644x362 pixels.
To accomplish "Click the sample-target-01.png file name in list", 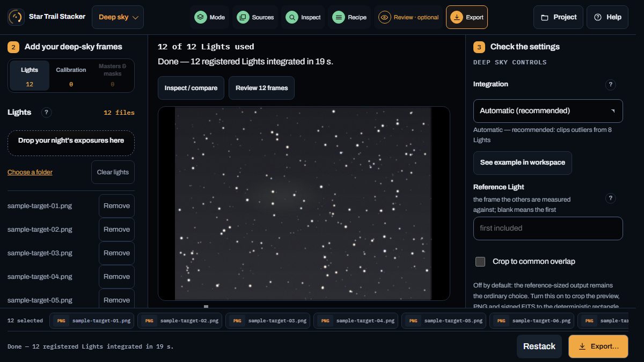I will click(40, 206).
